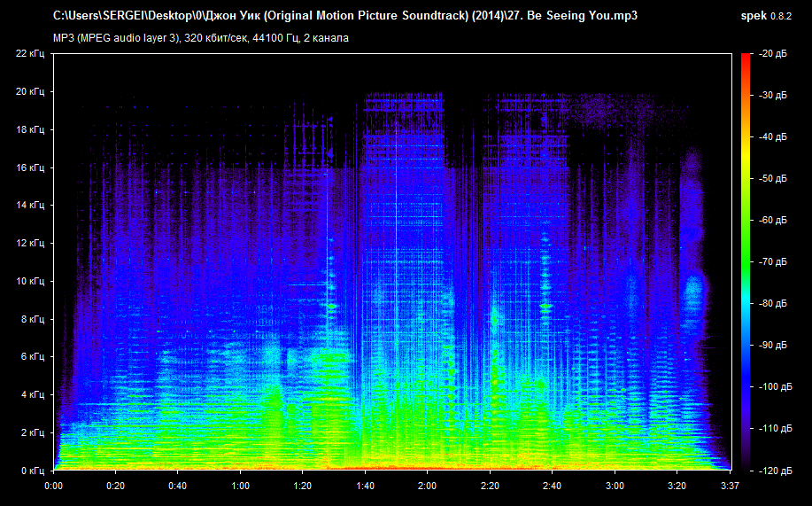Click the '4 кГц' frequency axis label

pos(33,395)
